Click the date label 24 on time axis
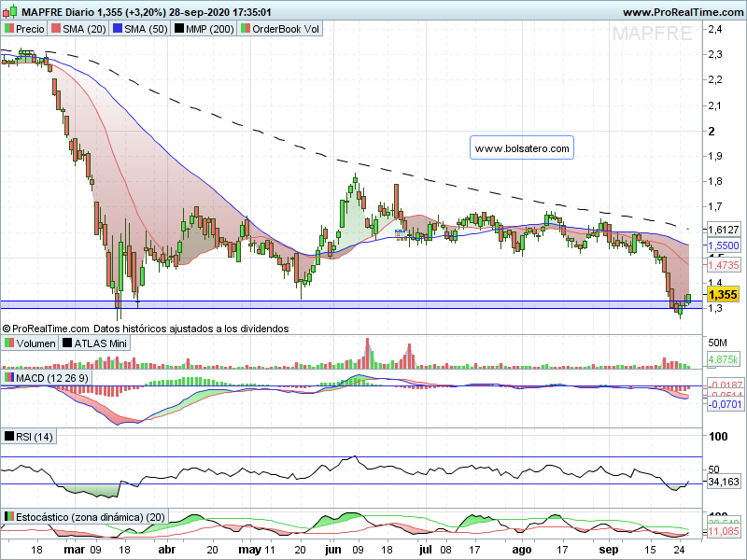Screen dimensions: 747x560 [681, 550]
